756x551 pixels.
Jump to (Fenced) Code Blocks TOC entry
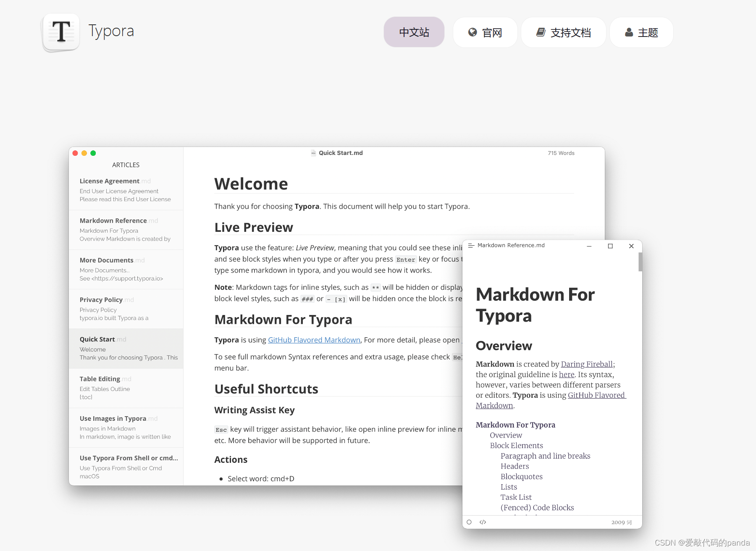[x=537, y=508]
